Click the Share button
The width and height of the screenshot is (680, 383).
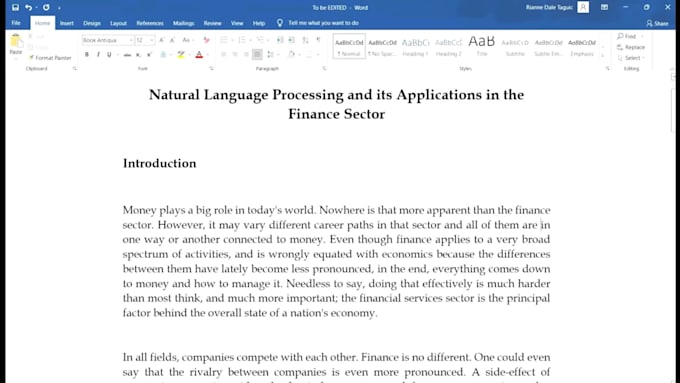click(x=657, y=23)
